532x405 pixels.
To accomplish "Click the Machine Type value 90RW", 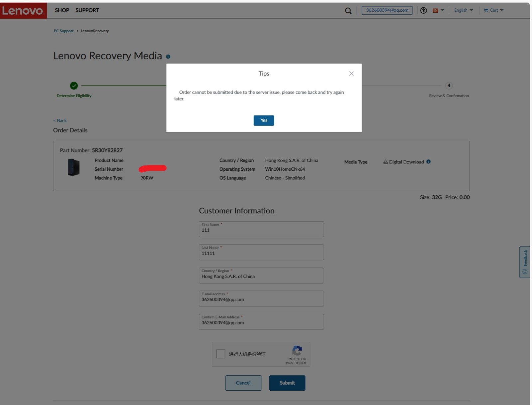I will [x=147, y=178].
